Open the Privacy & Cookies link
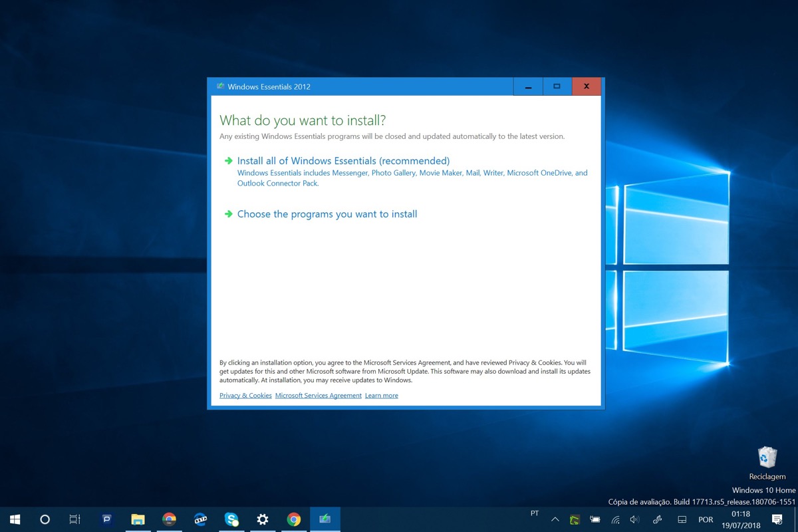Viewport: 798px width, 532px height. click(245, 396)
